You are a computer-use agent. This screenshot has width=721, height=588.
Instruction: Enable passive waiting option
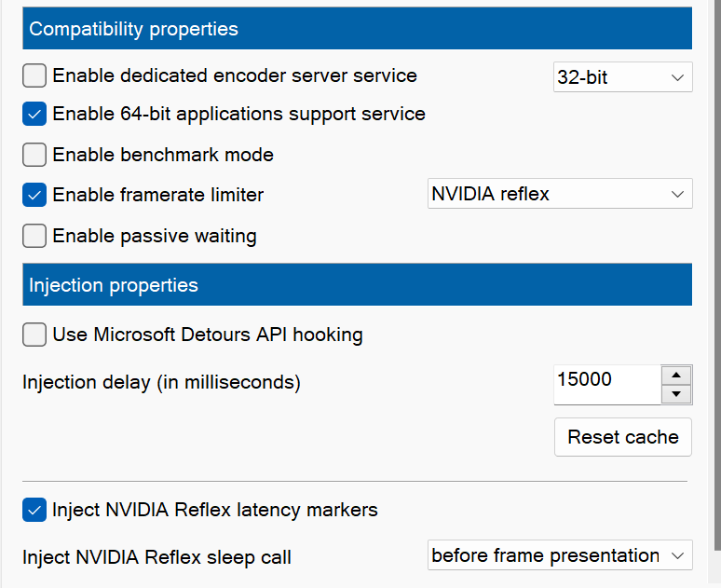pos(34,236)
